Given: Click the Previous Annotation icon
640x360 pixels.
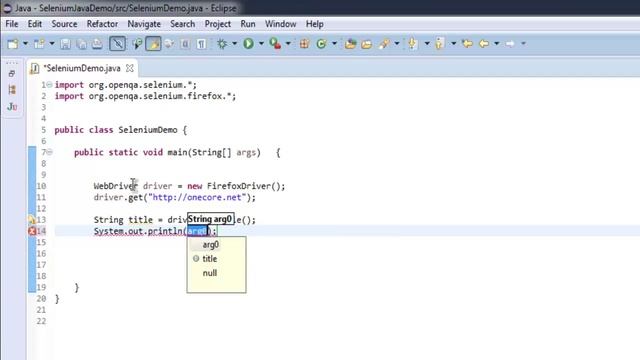Looking at the screenshot, I should tap(440, 44).
